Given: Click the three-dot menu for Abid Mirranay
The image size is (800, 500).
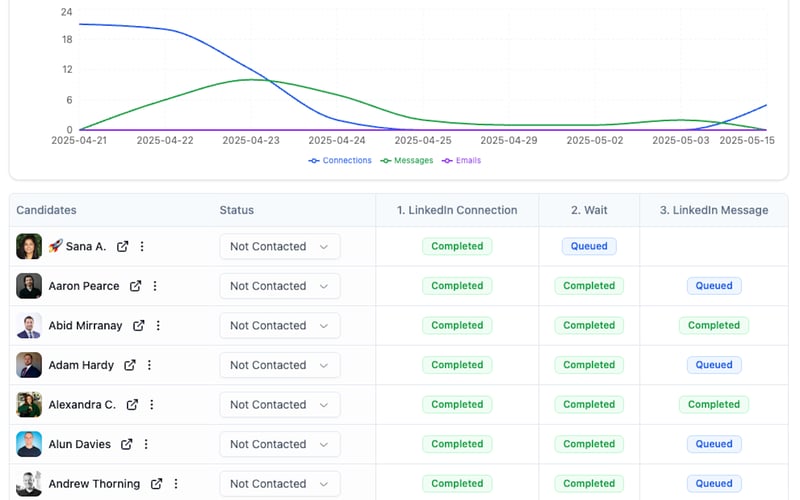Looking at the screenshot, I should click(158, 325).
